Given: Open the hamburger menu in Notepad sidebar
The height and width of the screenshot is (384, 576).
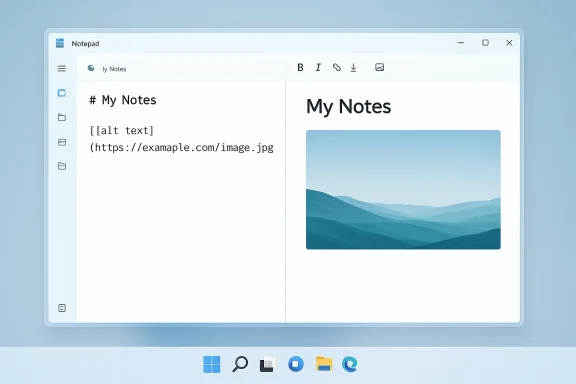Looking at the screenshot, I should click(x=62, y=68).
